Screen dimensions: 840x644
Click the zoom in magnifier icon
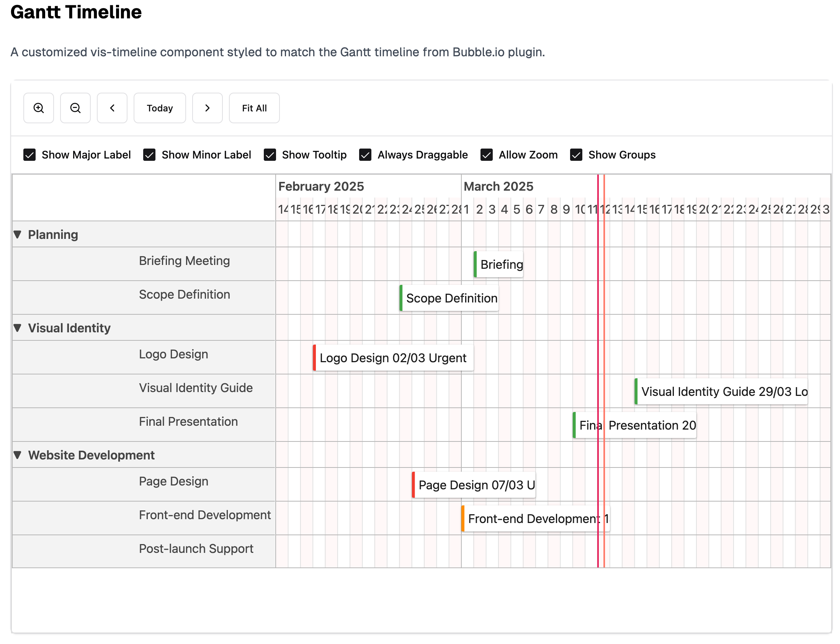click(38, 108)
